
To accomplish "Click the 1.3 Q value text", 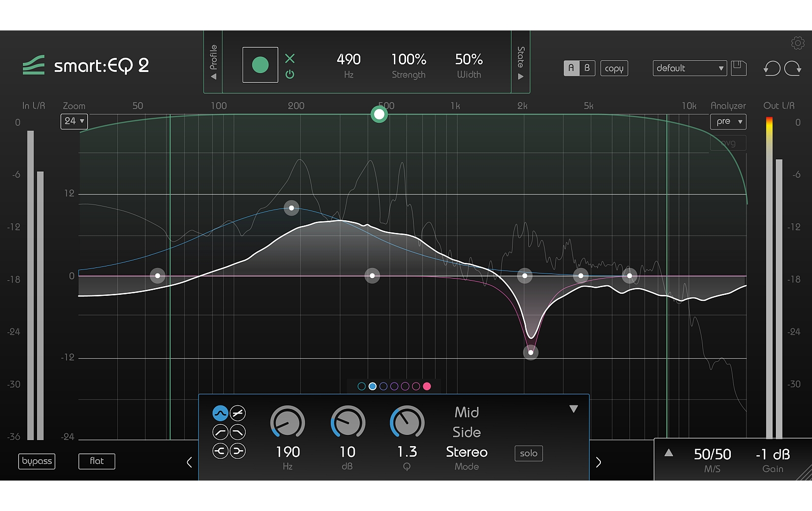I will click(407, 452).
